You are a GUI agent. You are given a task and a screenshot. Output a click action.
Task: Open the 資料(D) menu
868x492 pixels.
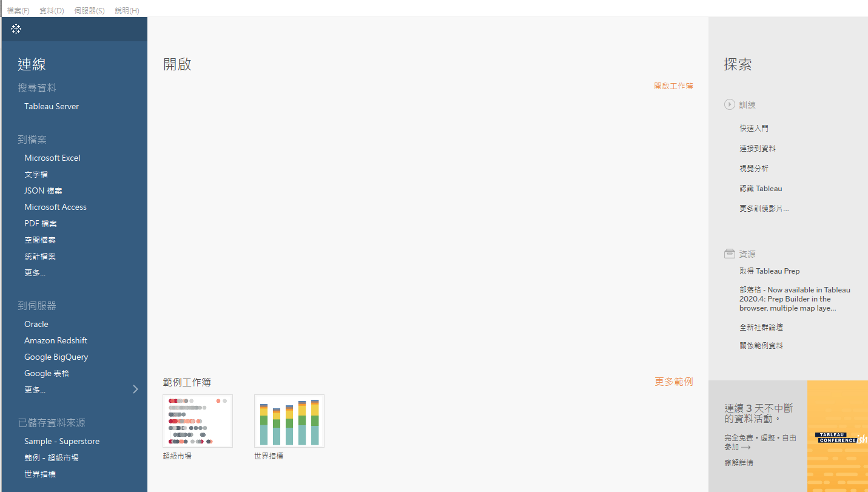coord(52,11)
